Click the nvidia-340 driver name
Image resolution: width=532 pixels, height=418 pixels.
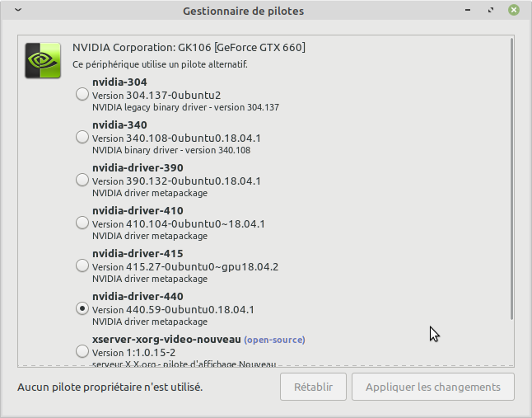pos(119,125)
